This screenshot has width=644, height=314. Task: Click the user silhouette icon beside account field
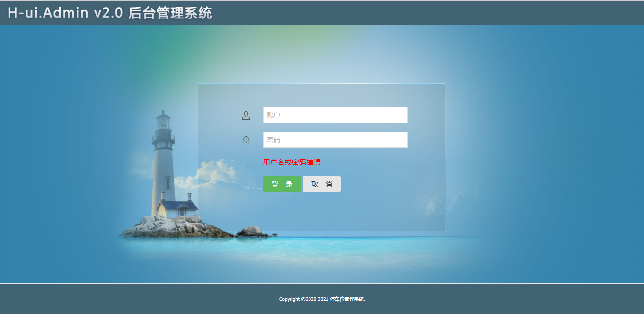pos(246,116)
